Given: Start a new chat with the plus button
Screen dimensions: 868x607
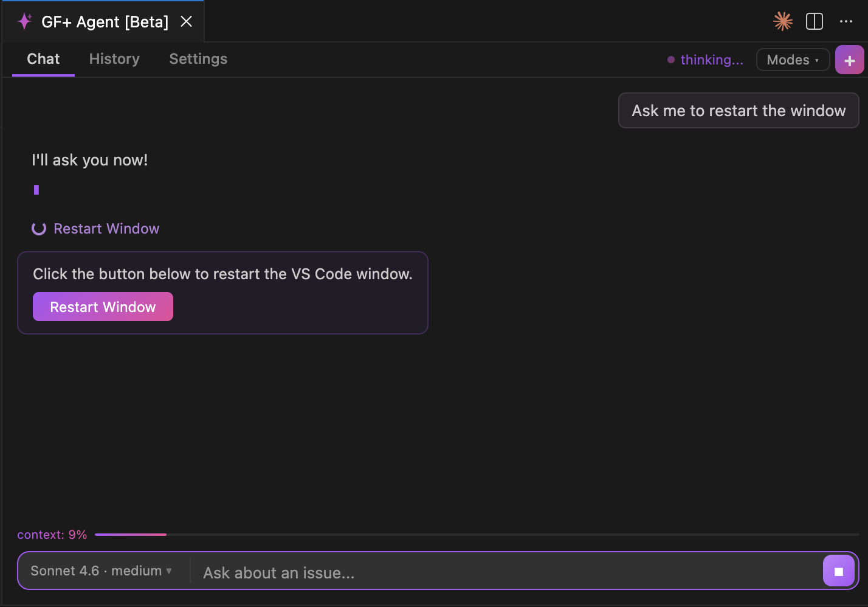Looking at the screenshot, I should pos(849,60).
